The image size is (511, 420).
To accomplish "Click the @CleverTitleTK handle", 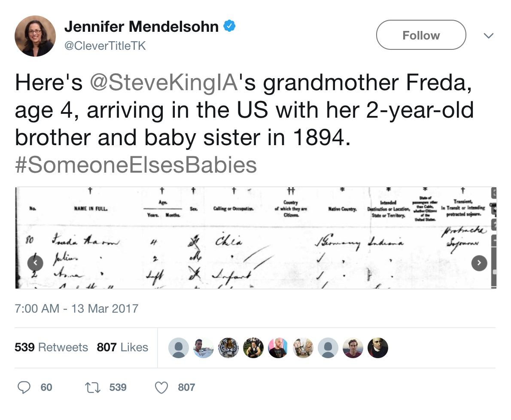I will click(105, 46).
